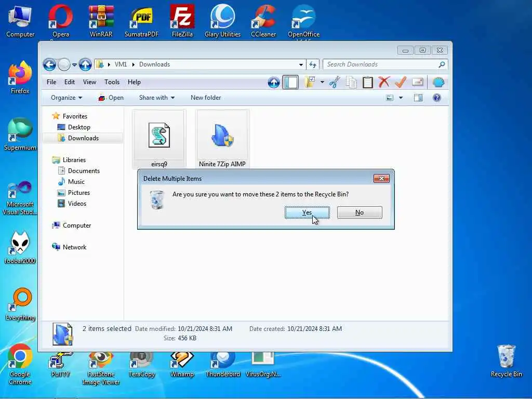Screen dimensions: 532x399
Task: Select Favorites in navigation pane
Action: click(75, 116)
